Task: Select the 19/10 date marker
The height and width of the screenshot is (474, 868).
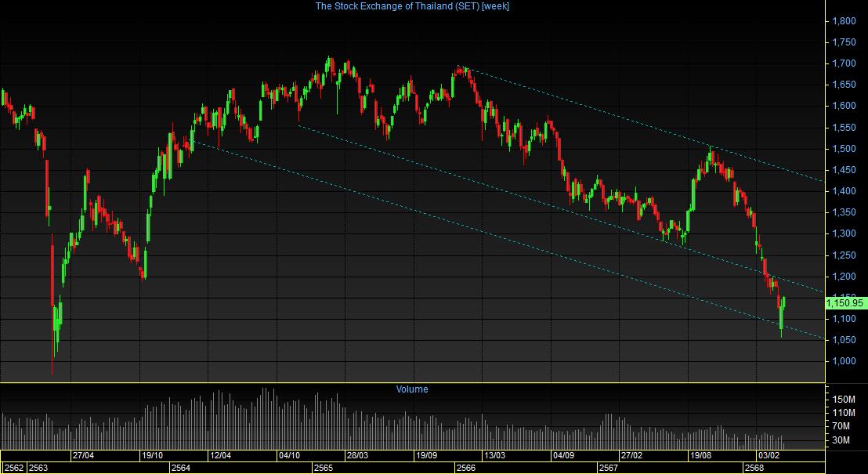Action: [x=152, y=456]
